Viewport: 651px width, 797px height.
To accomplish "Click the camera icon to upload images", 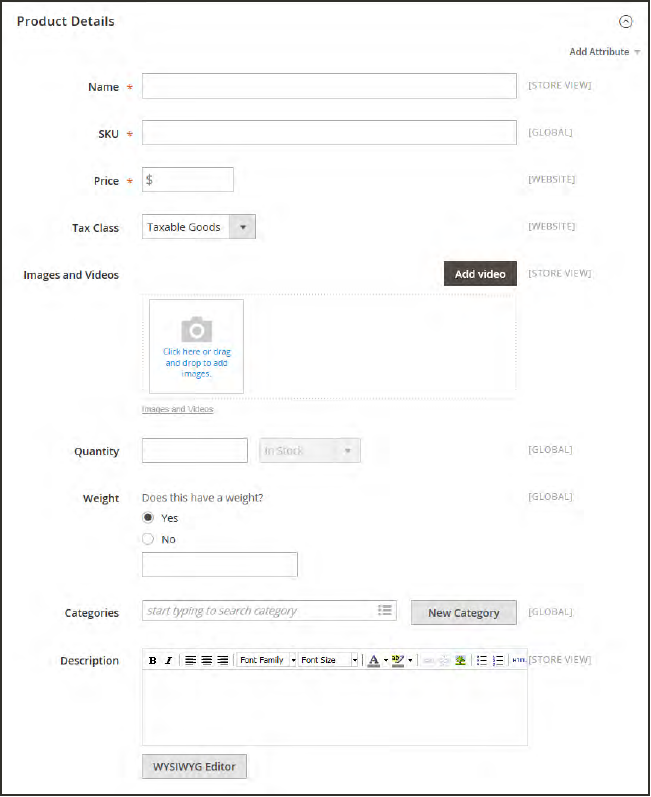I will coord(196,330).
